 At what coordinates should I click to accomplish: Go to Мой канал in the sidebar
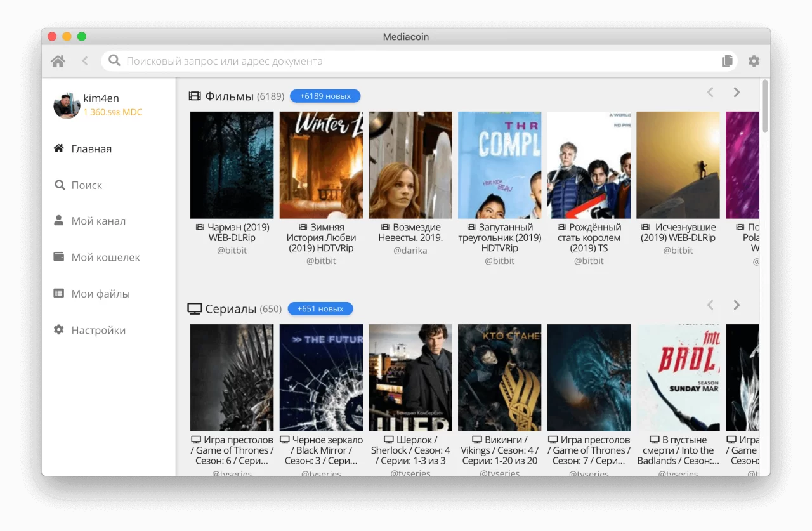pos(98,221)
